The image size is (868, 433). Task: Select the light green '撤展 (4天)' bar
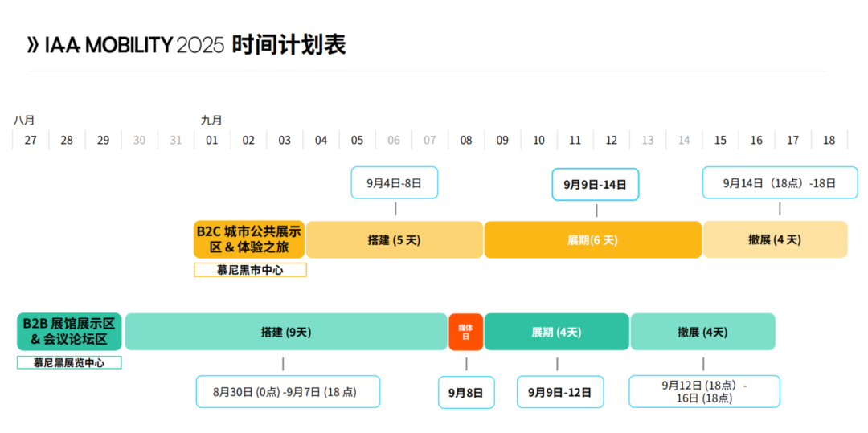click(x=703, y=332)
